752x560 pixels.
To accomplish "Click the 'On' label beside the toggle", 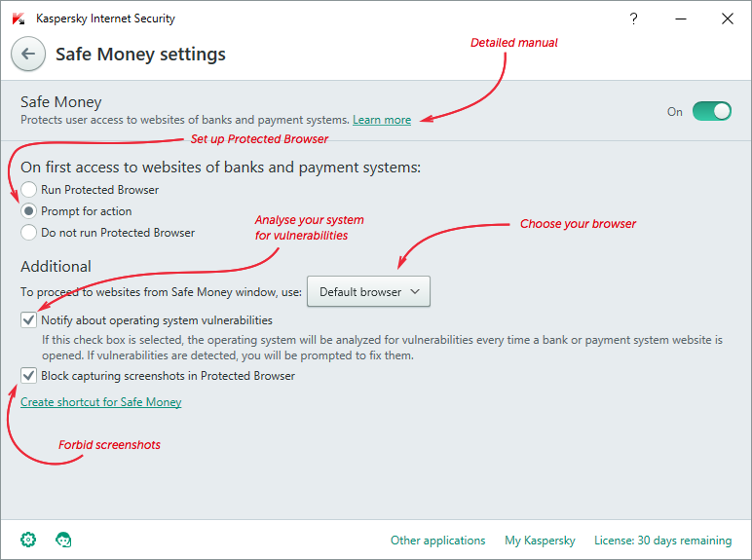I will pos(675,112).
